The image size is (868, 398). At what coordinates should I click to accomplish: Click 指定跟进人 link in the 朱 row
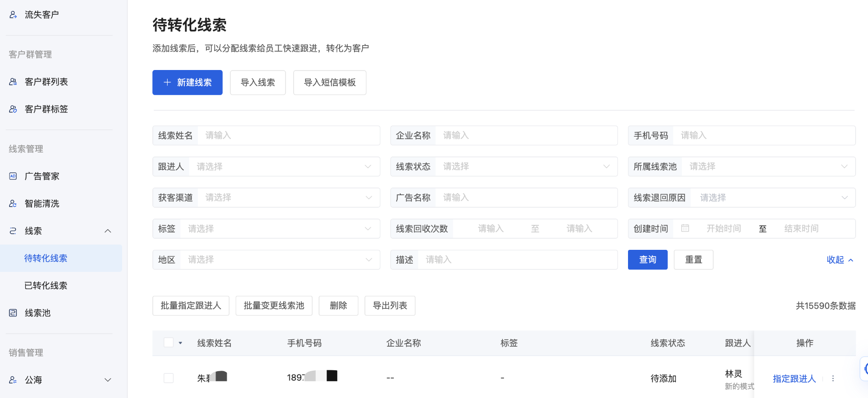(x=794, y=379)
